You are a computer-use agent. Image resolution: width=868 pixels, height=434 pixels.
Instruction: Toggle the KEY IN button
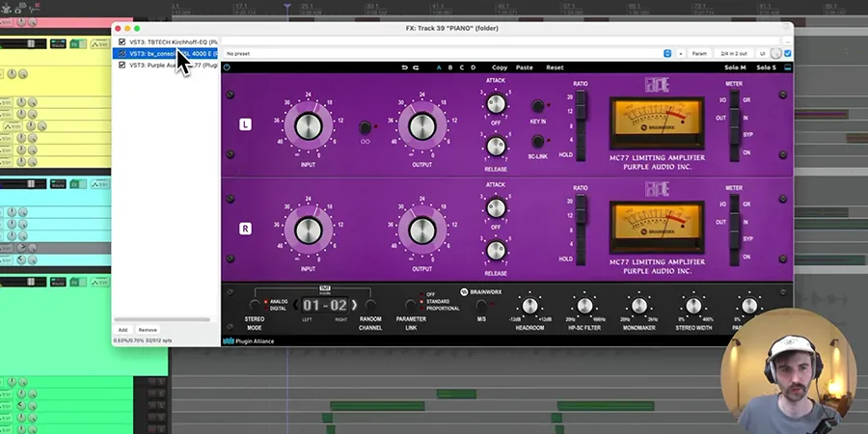pyautogui.click(x=537, y=106)
